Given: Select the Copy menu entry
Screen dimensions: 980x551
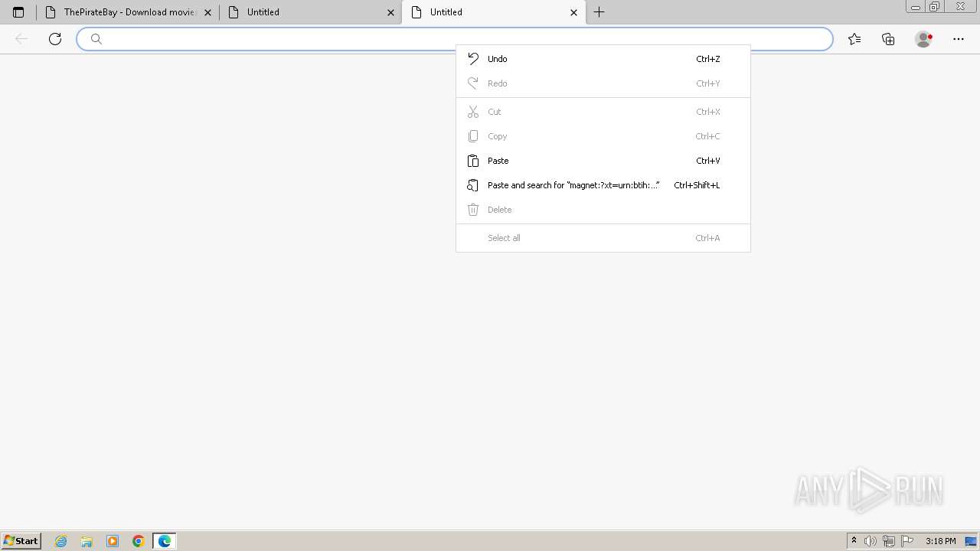Looking at the screenshot, I should coord(603,136).
